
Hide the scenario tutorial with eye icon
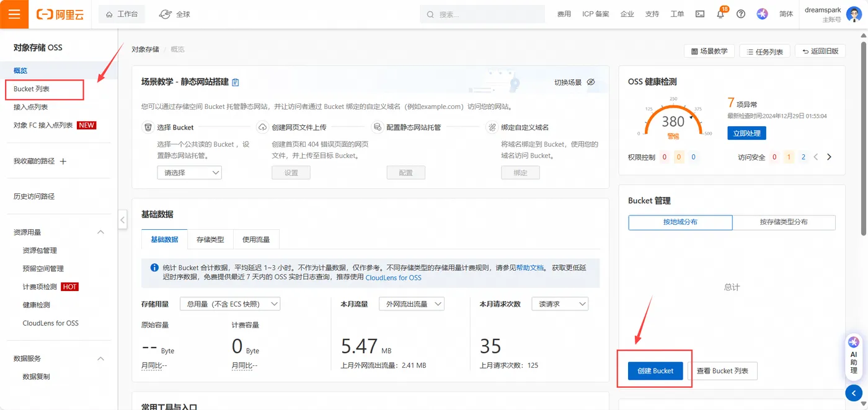[x=591, y=82]
